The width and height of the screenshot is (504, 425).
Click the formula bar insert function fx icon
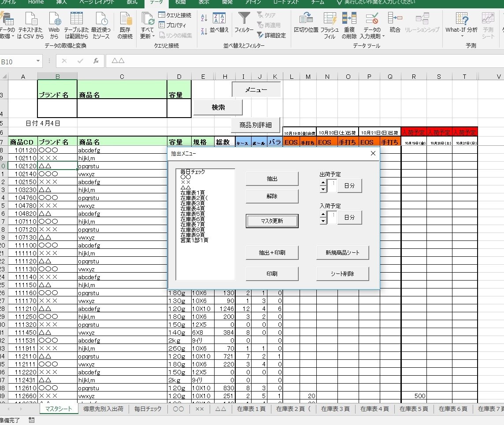coord(96,61)
